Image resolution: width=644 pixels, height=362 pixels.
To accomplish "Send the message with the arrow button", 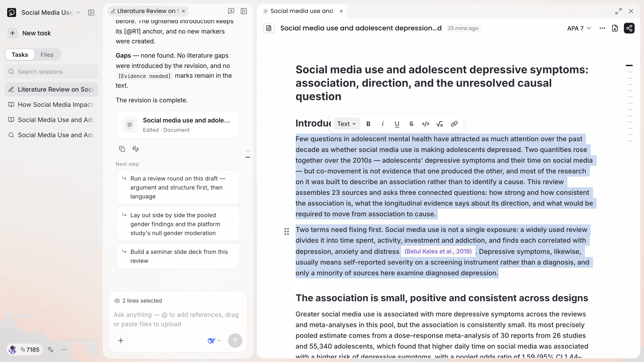I will [x=235, y=341].
